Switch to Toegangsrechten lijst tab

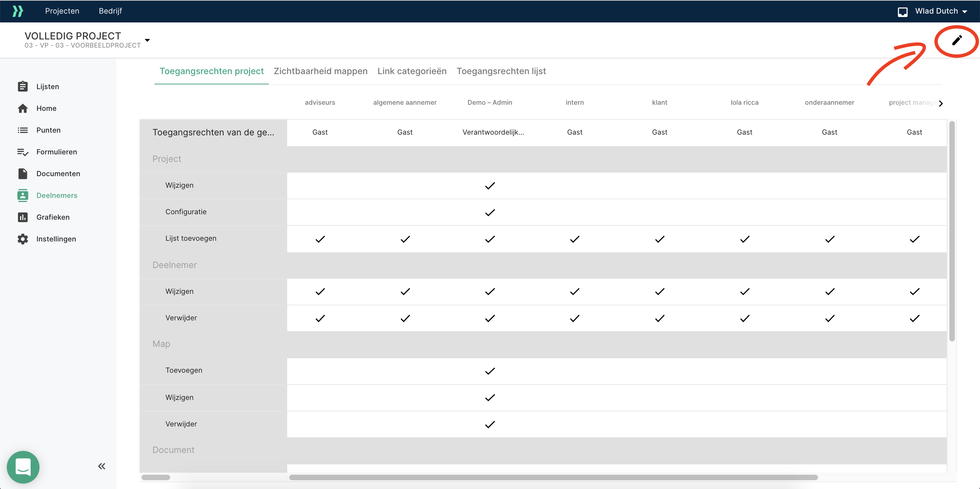point(501,71)
